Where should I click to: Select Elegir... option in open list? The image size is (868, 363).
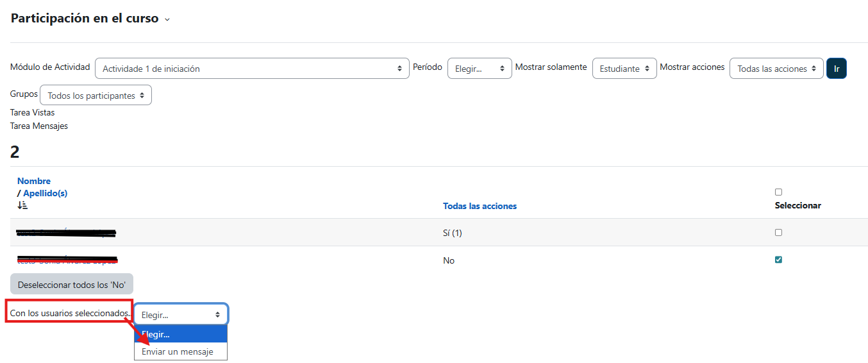pos(180,334)
